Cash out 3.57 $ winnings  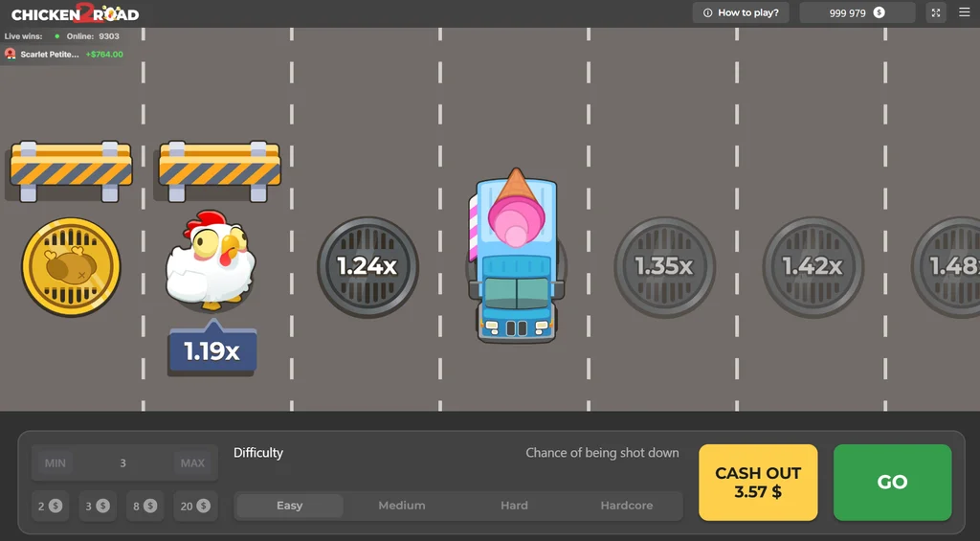tap(758, 483)
